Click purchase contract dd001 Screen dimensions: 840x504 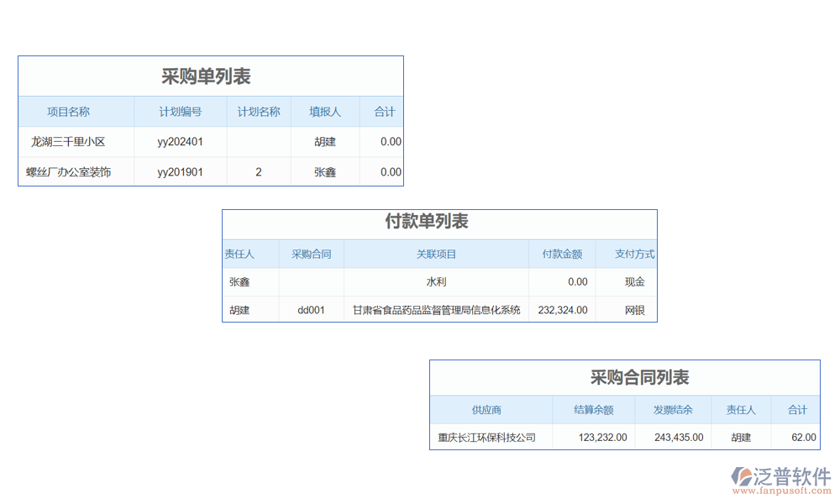(x=311, y=310)
